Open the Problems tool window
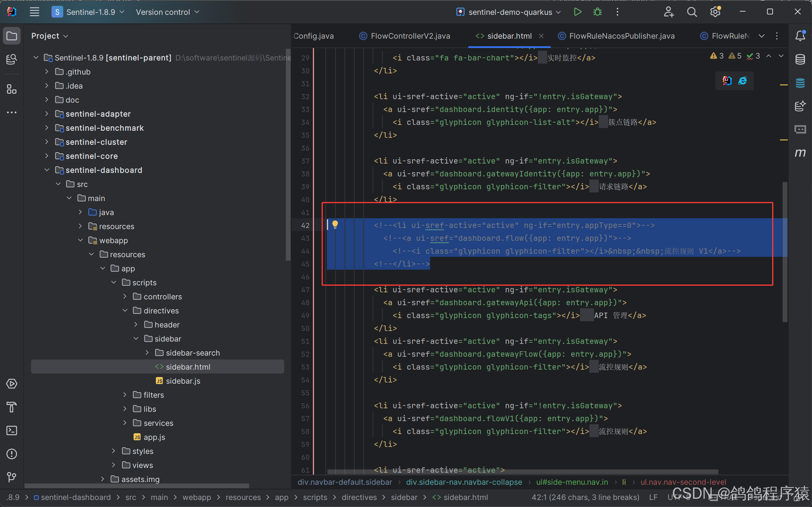This screenshot has height=507, width=812. (12, 454)
